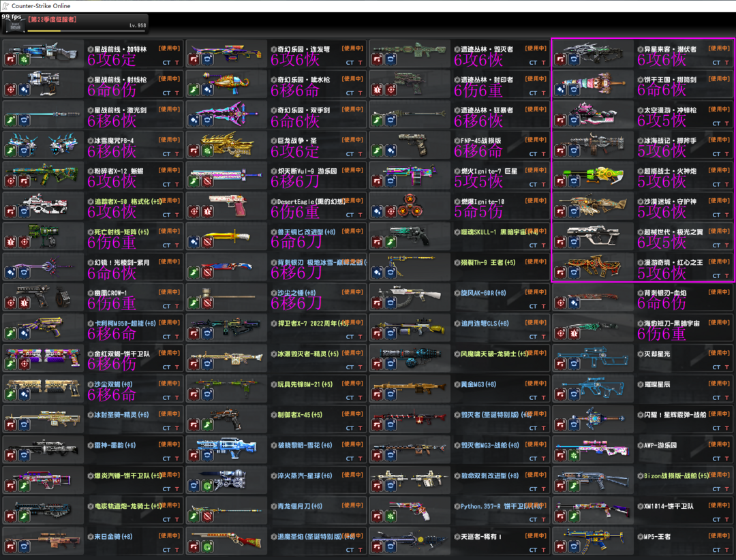Click the DesertEagle(黑的幻想) pistol image
This screenshot has width=736, height=560.
tap(226, 205)
